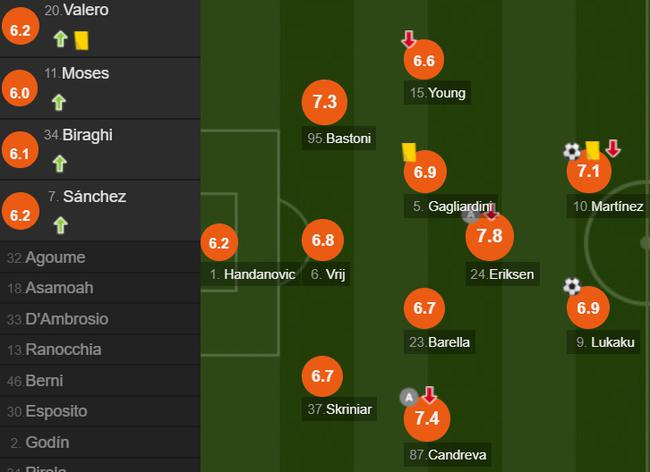The height and width of the screenshot is (472, 650).
Task: Click the red substitution arrow above Young
Action: 409,40
